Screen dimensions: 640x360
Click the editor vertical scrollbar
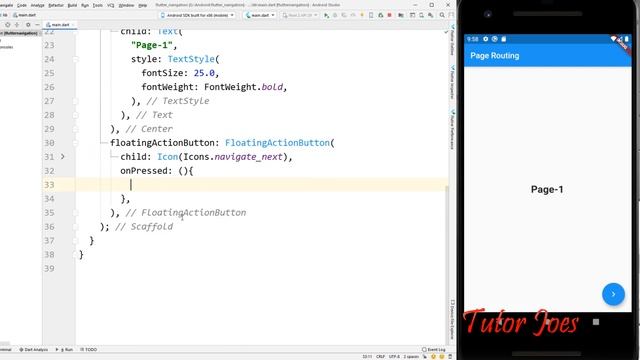coord(447,265)
